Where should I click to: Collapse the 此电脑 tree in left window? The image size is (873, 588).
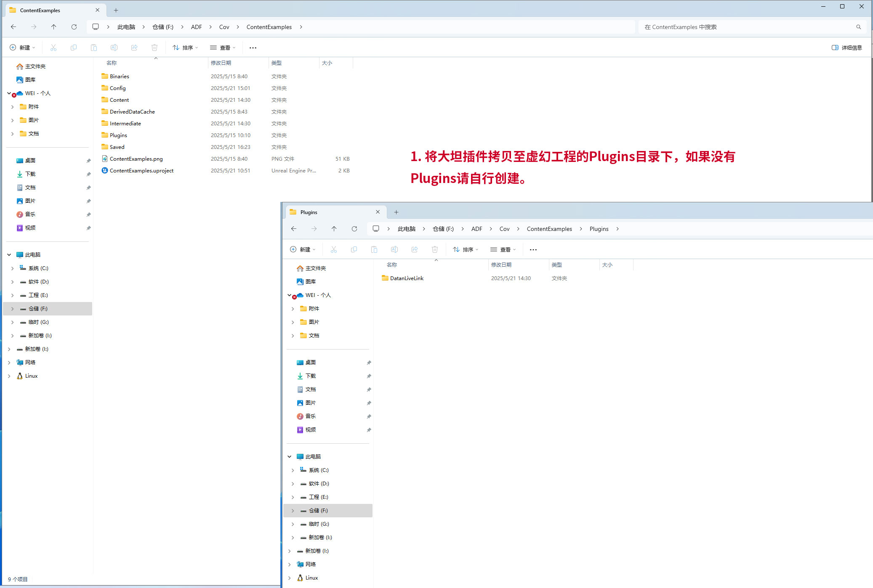point(9,254)
